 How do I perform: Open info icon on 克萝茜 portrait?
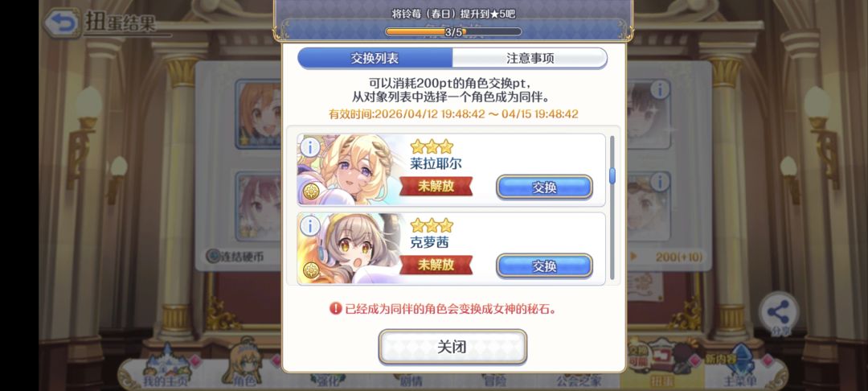[x=310, y=226]
